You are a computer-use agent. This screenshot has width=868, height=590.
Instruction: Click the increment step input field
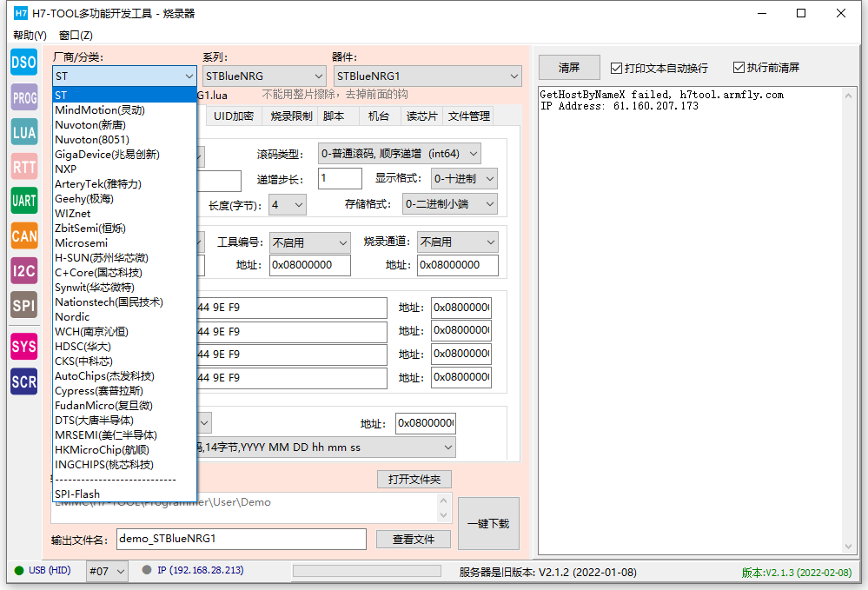[x=340, y=179]
